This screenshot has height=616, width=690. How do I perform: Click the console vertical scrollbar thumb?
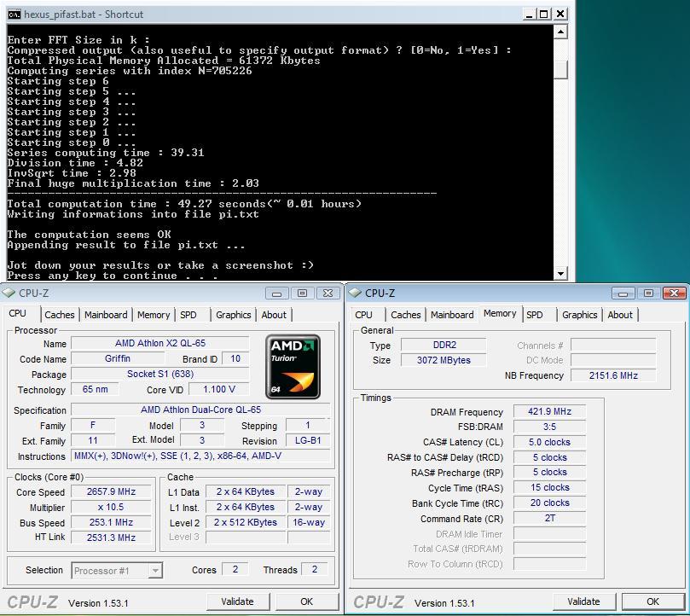pyautogui.click(x=560, y=70)
